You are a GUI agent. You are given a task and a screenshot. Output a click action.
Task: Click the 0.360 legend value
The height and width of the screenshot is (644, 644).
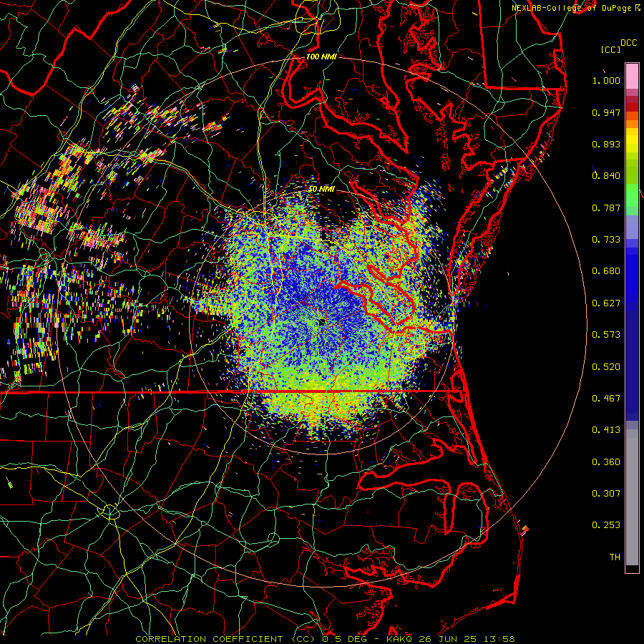tap(606, 462)
